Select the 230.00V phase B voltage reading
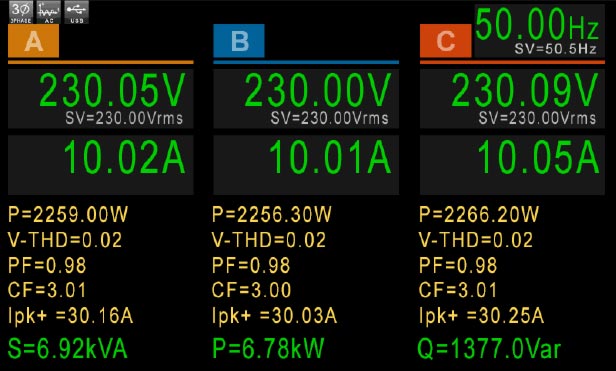Viewport: 616px width, 371px height. [317, 90]
